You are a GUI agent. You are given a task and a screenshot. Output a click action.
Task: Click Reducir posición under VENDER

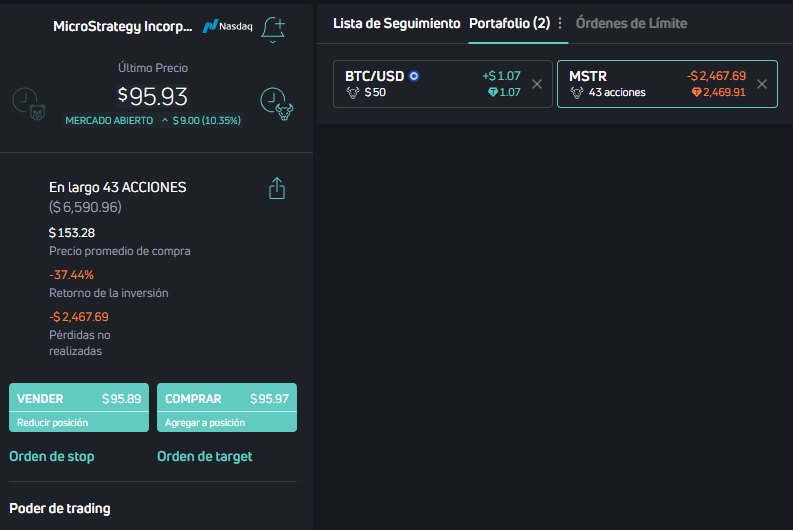click(53, 422)
